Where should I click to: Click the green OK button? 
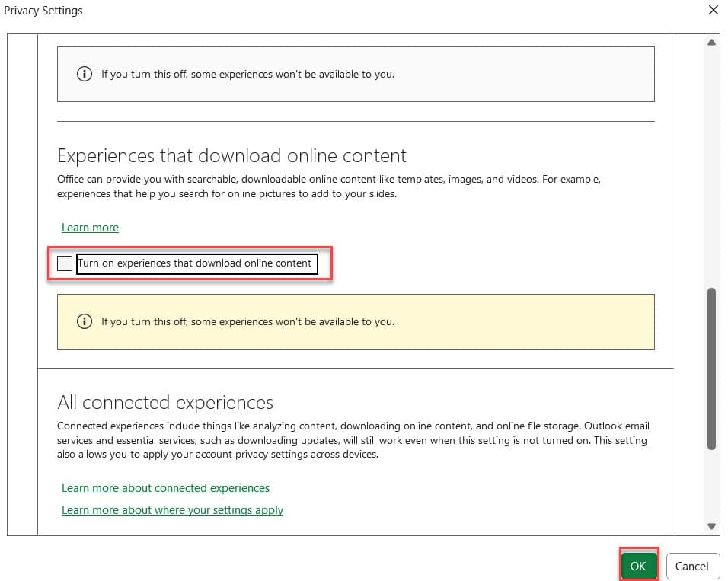click(x=638, y=566)
